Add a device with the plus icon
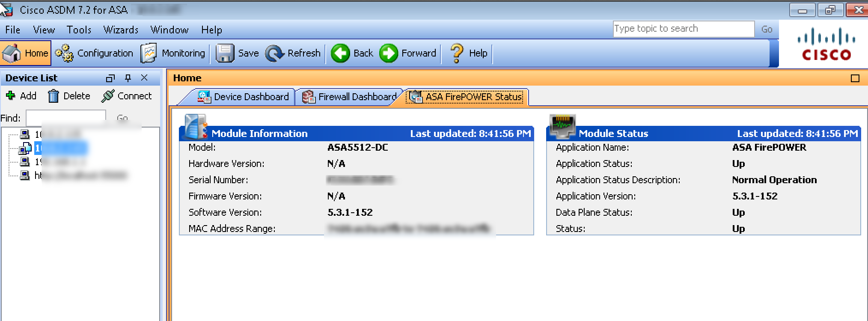 click(x=11, y=96)
